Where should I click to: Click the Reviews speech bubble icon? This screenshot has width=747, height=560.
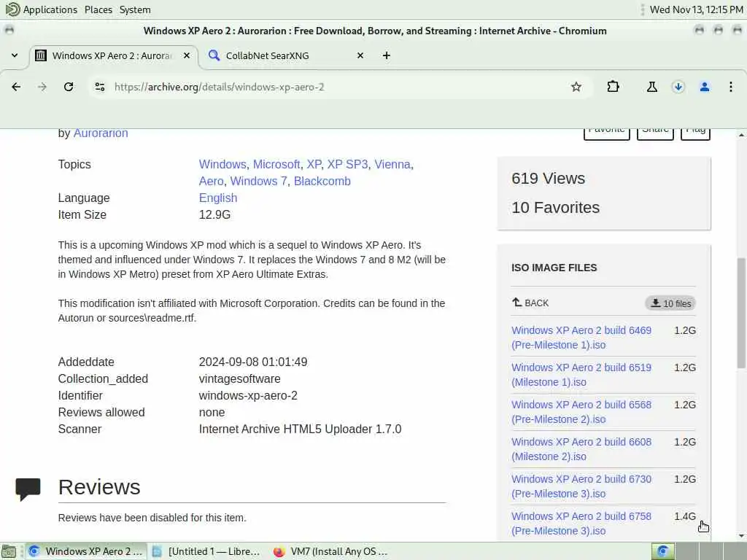click(x=28, y=489)
